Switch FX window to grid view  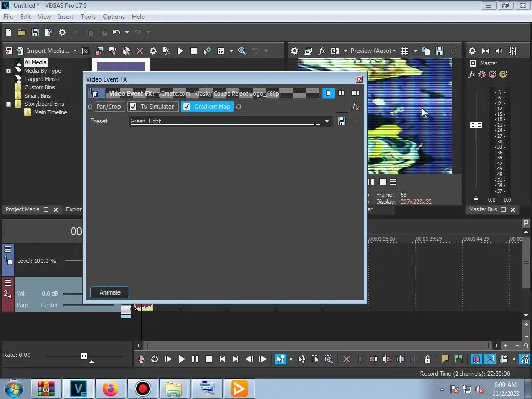pyautogui.click(x=355, y=93)
